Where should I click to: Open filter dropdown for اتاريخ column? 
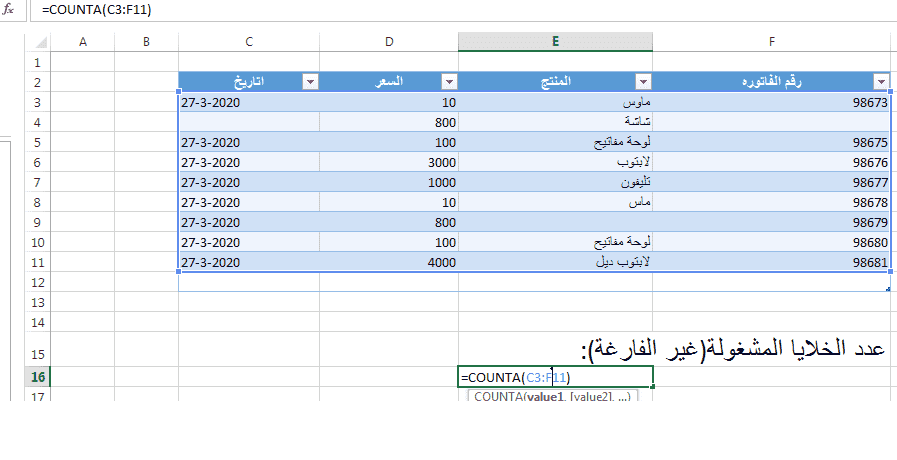[x=310, y=82]
